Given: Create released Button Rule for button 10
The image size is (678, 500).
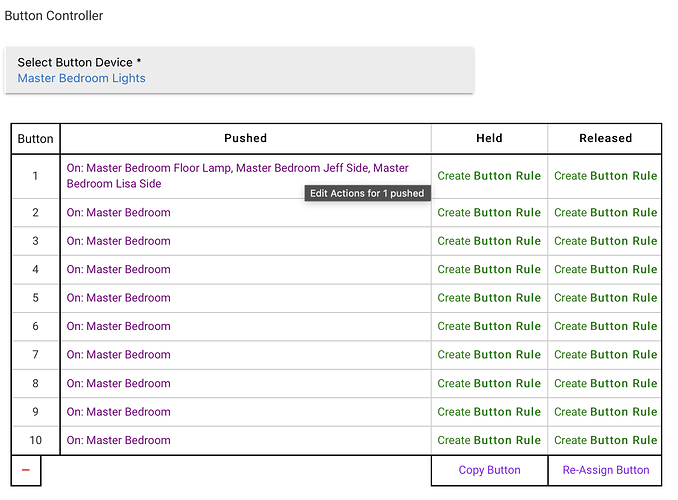Looking at the screenshot, I should click(x=605, y=441).
